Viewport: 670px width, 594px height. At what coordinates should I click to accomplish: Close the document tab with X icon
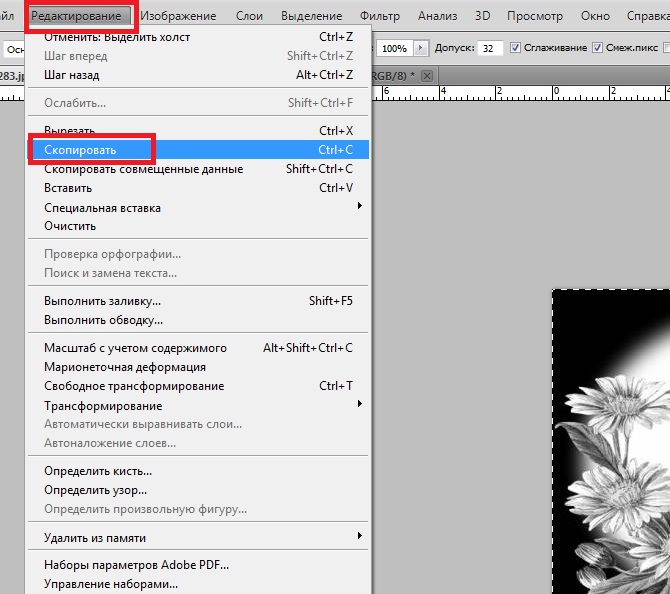tap(426, 76)
